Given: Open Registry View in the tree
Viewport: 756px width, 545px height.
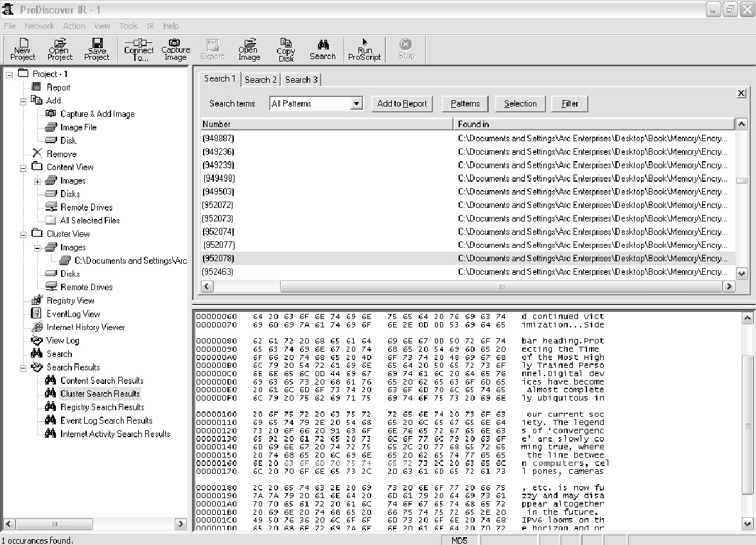Looking at the screenshot, I should (x=70, y=300).
